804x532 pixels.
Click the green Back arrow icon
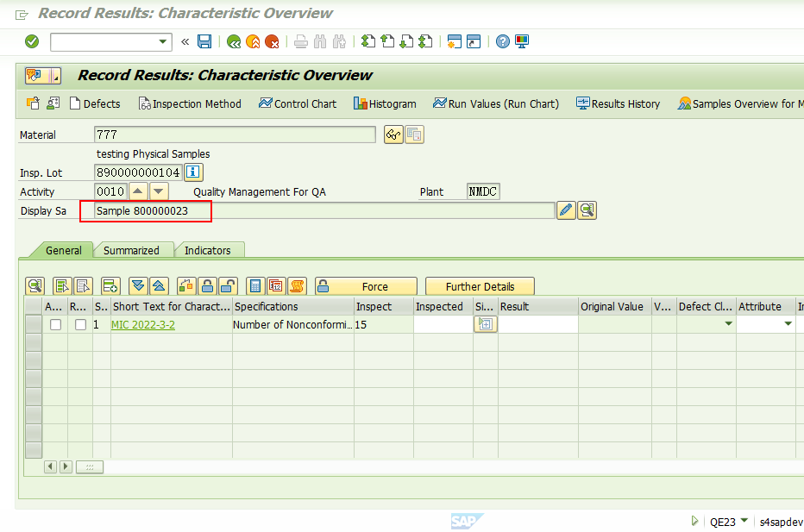coord(234,41)
